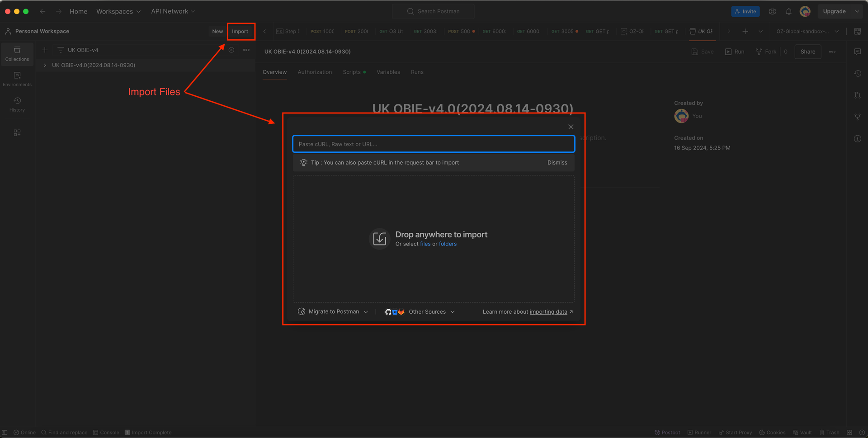The height and width of the screenshot is (438, 868).
Task: Open Vault from the status bar
Action: (x=802, y=433)
